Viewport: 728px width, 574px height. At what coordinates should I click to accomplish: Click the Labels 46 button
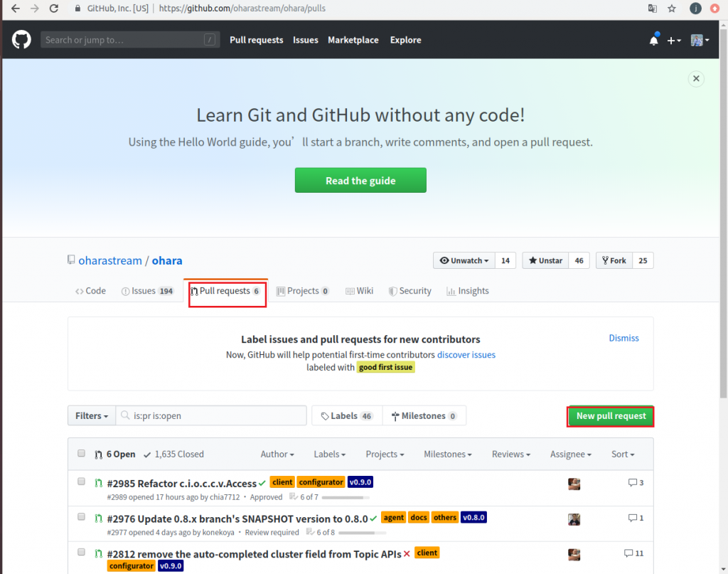tap(347, 415)
